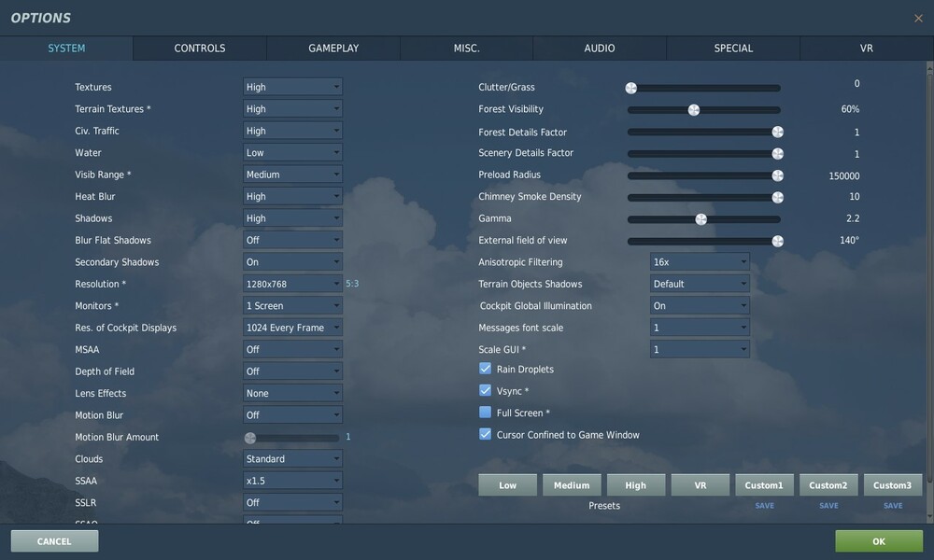
Task: Click the Scenery Details Factor slider handle
Action: pyautogui.click(x=777, y=154)
